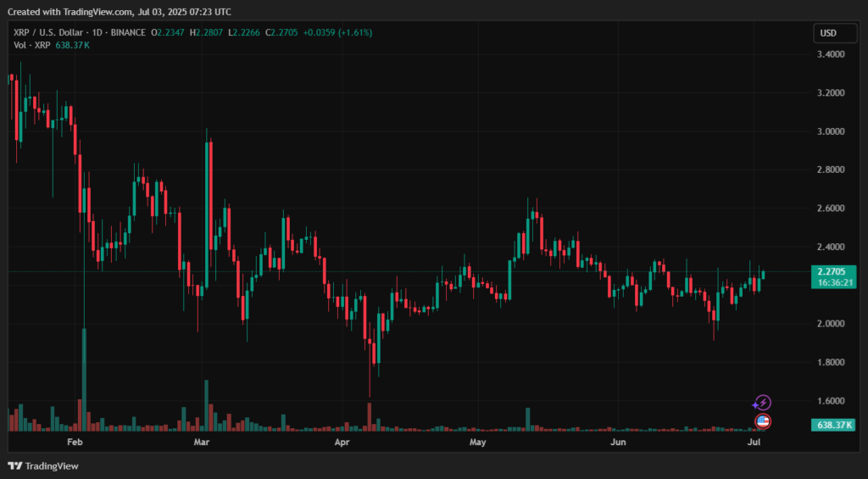This screenshot has width=868, height=479.
Task: Click the May label on time axis
Action: pyautogui.click(x=477, y=443)
